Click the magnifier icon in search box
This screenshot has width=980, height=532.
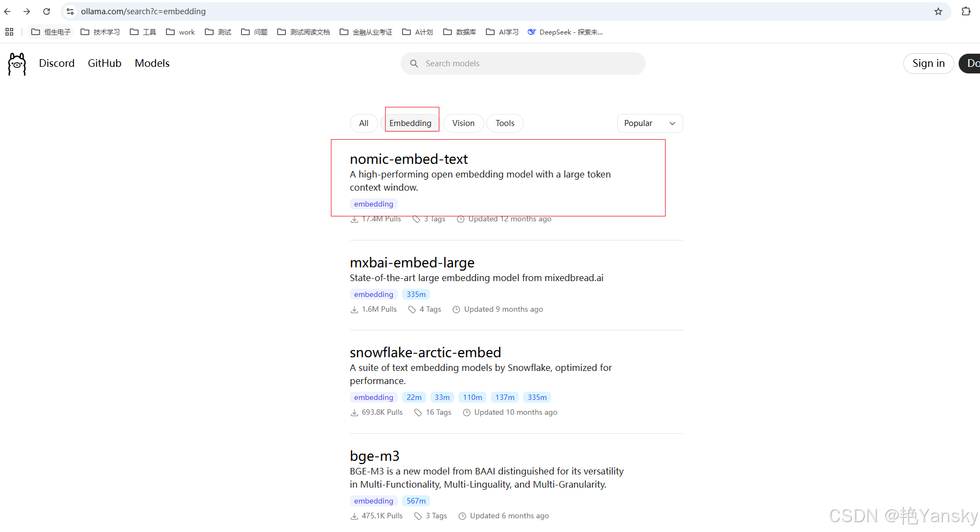tap(414, 64)
